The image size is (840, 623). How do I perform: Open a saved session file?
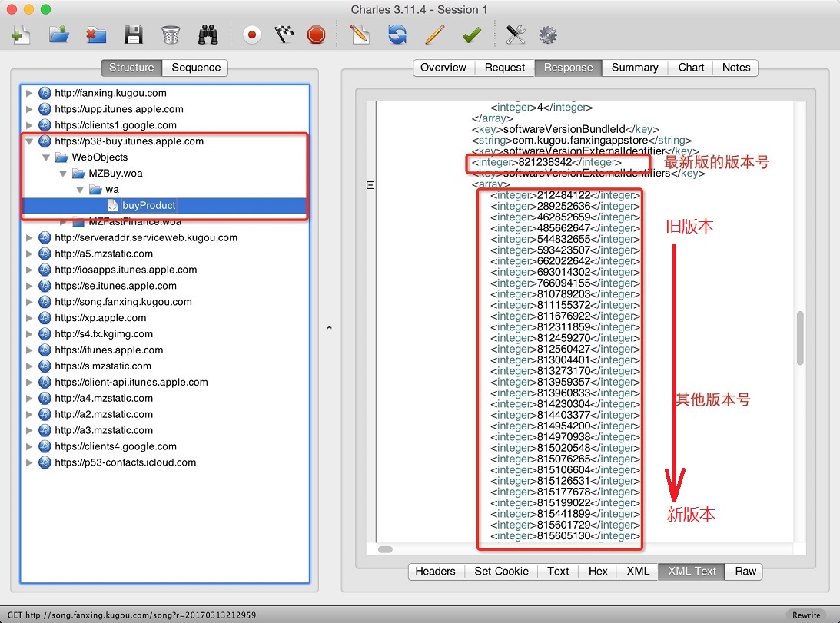pos(59,35)
